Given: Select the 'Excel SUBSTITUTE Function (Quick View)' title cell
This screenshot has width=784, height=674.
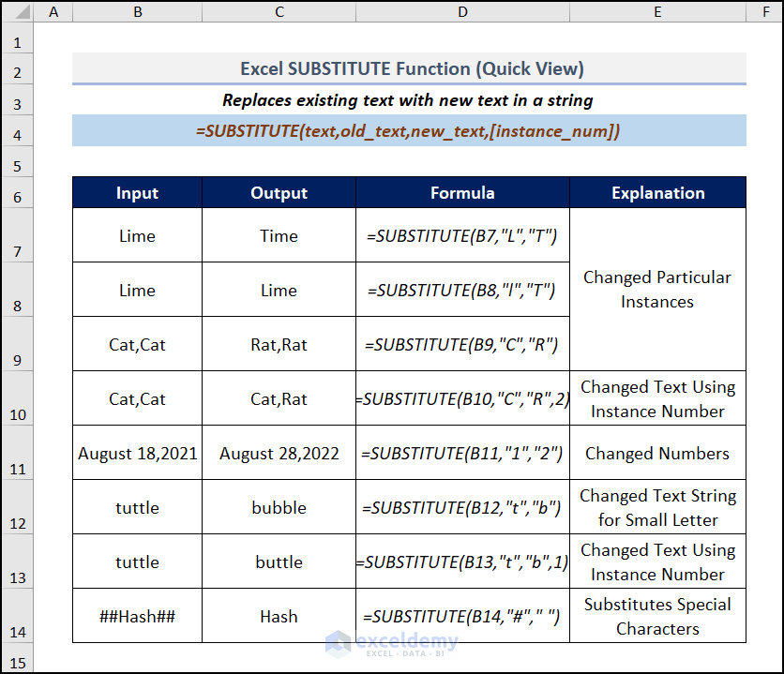Looking at the screenshot, I should (410, 69).
